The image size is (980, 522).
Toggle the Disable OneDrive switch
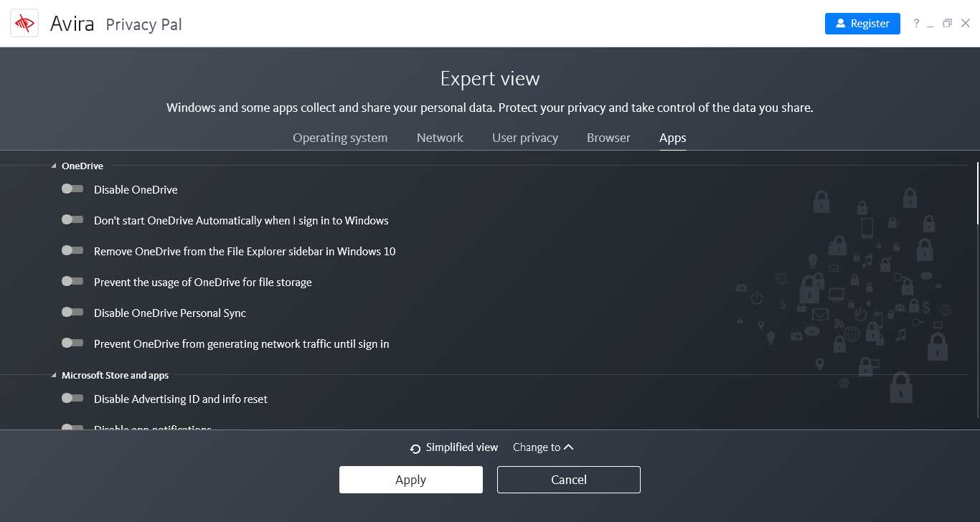coord(72,189)
